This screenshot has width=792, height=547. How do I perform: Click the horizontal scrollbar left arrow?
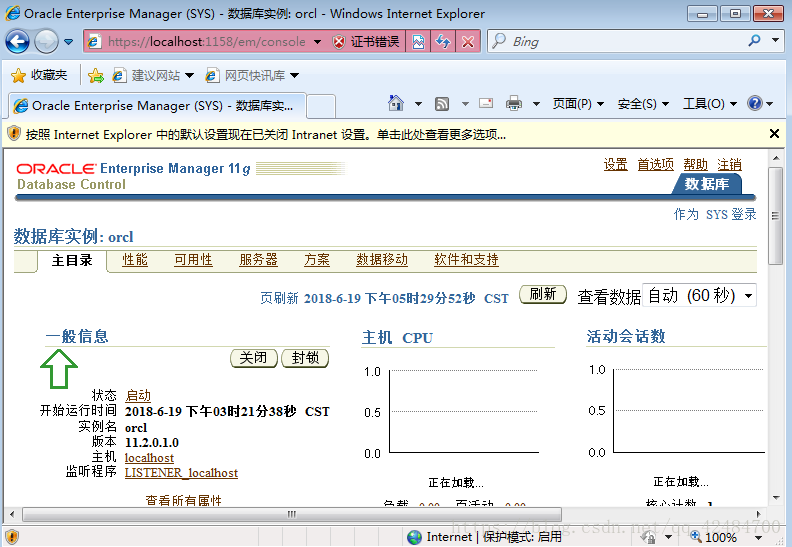pyautogui.click(x=12, y=514)
